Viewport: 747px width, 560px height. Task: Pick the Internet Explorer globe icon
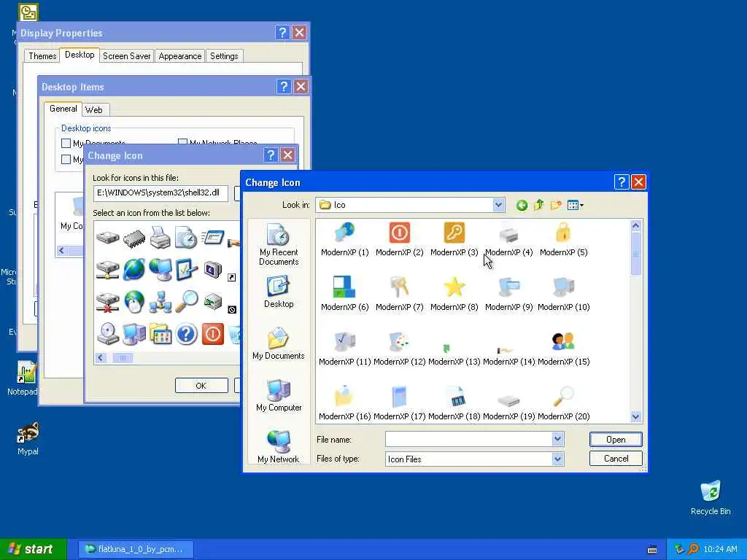click(134, 270)
